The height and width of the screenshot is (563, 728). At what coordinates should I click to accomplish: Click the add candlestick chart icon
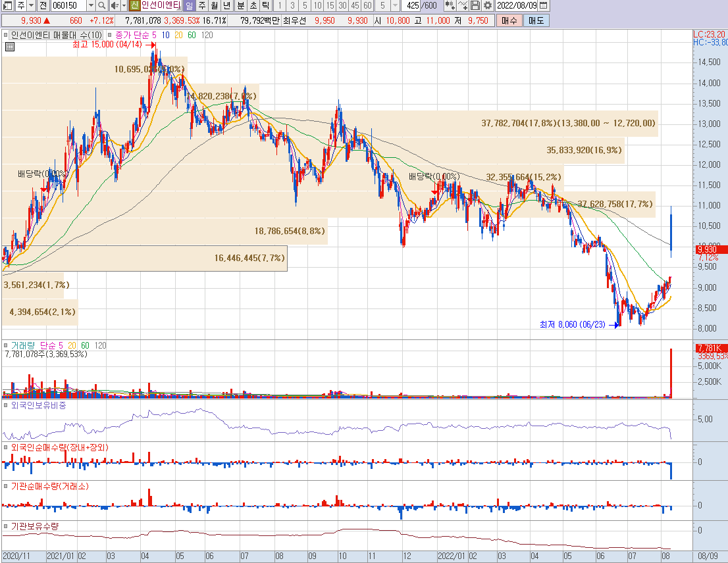450,5
